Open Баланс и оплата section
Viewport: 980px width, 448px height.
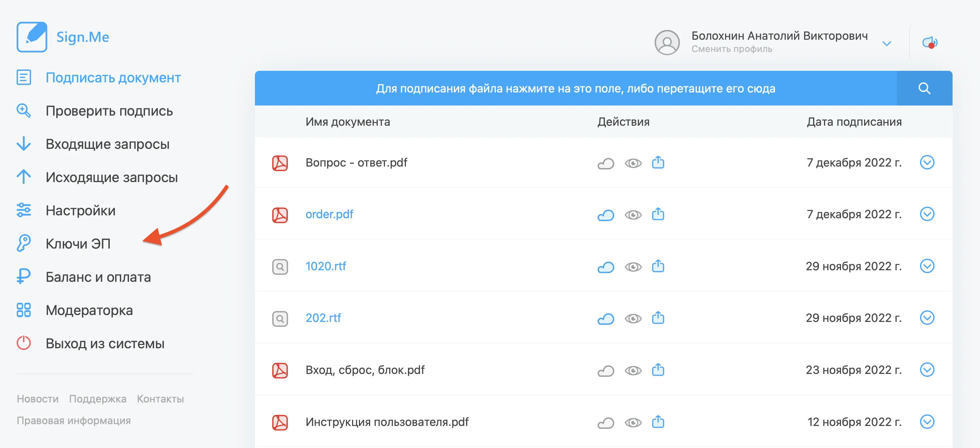point(98,277)
